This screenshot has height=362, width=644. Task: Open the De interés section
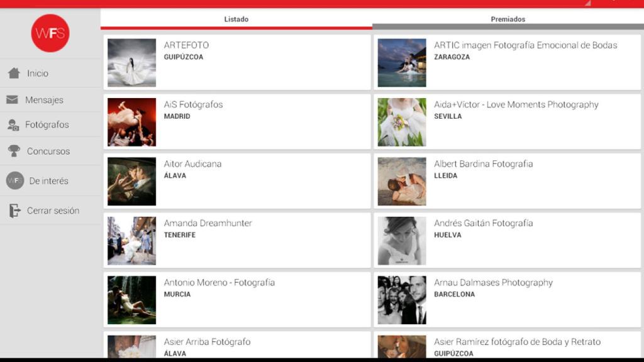point(50,180)
